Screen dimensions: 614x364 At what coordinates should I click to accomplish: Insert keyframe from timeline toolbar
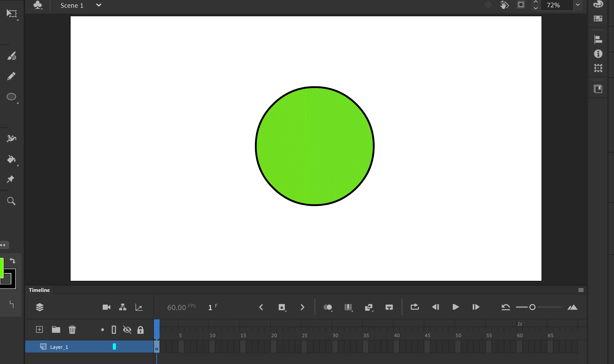coord(282,307)
